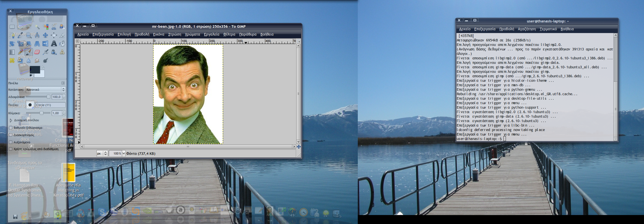The width and height of the screenshot is (644, 224).
Task: Select the Text tool
Action: 54,44
